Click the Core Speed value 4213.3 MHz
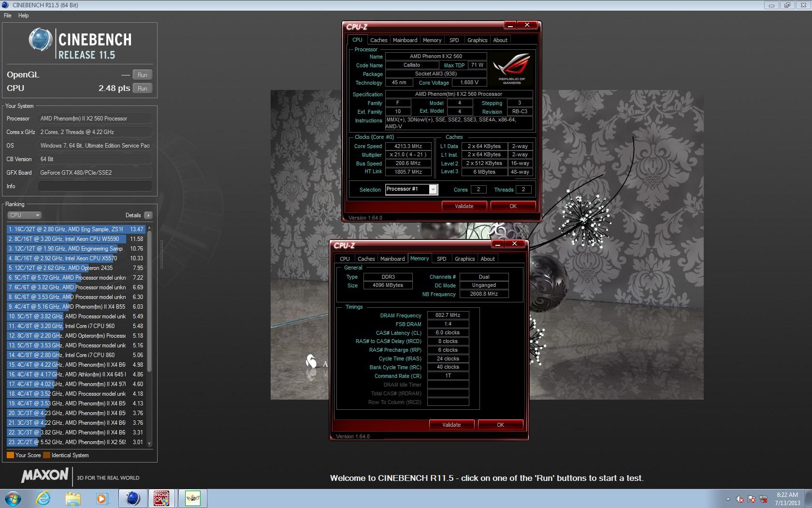The image size is (812, 508). [x=408, y=146]
